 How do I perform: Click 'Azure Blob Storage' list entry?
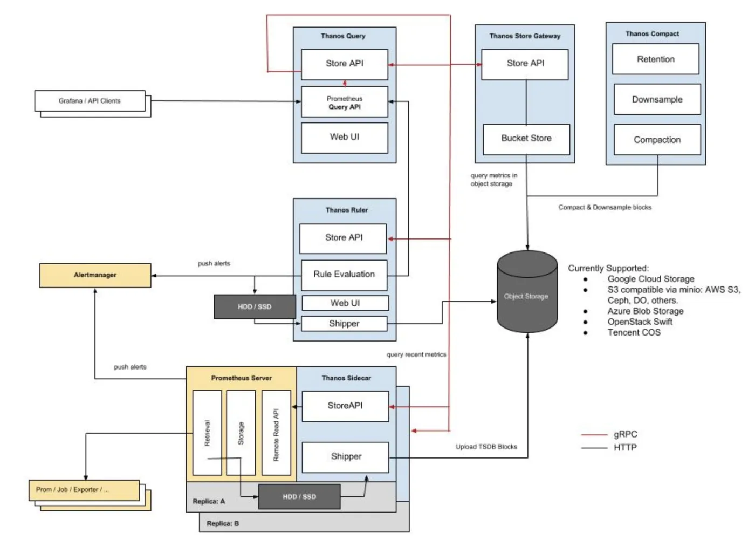click(646, 312)
